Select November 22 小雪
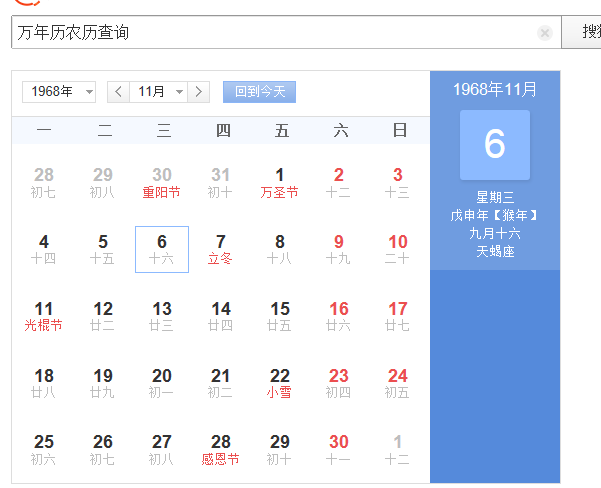This screenshot has height=488, width=601. [280, 383]
